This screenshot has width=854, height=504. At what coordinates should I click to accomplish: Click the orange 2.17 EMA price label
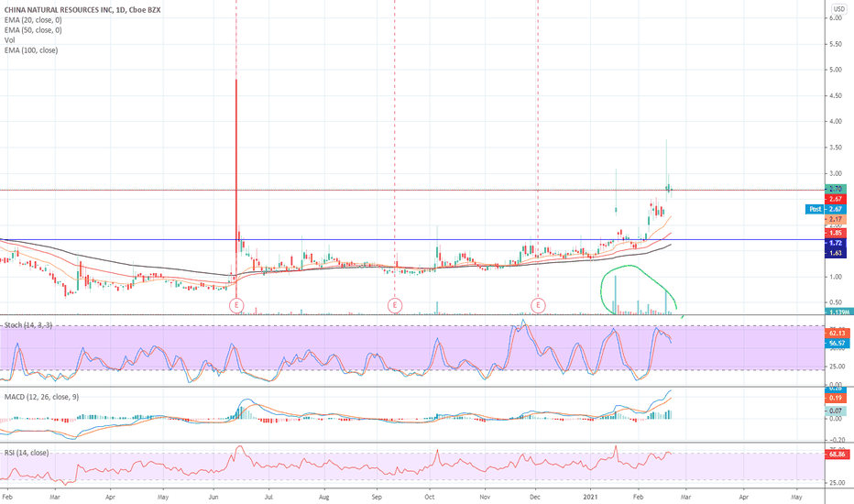point(836,220)
